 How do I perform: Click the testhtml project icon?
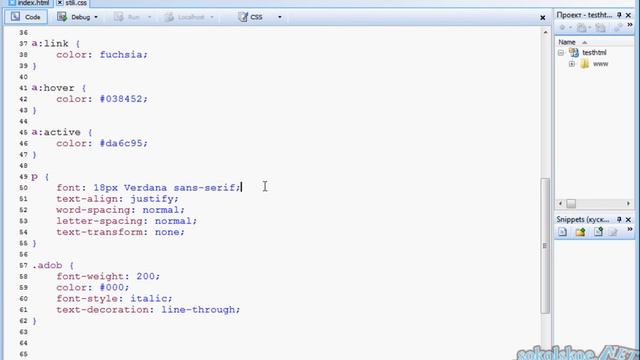tap(574, 53)
